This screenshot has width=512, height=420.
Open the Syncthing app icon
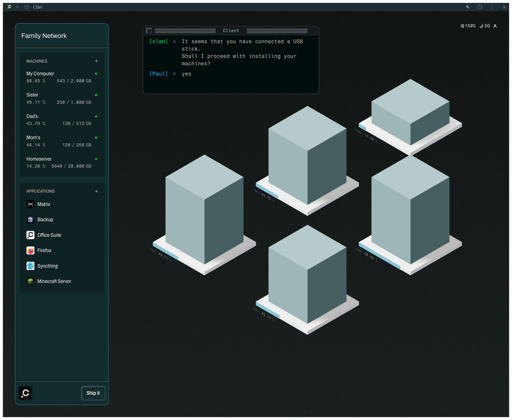pyautogui.click(x=30, y=266)
